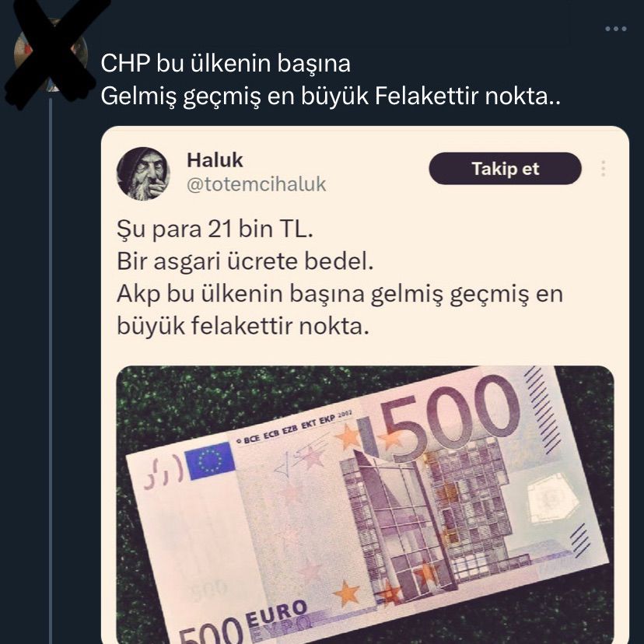Open the horizontal three-dot menu on the main tweet
644x644 pixels.
616,29
